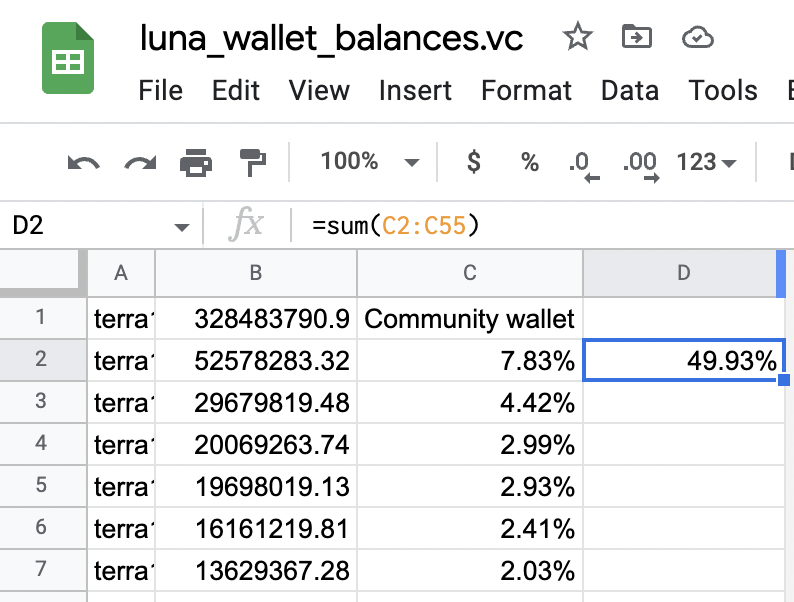Click cell showing 2.03%
The width and height of the screenshot is (794, 602).
tap(470, 570)
